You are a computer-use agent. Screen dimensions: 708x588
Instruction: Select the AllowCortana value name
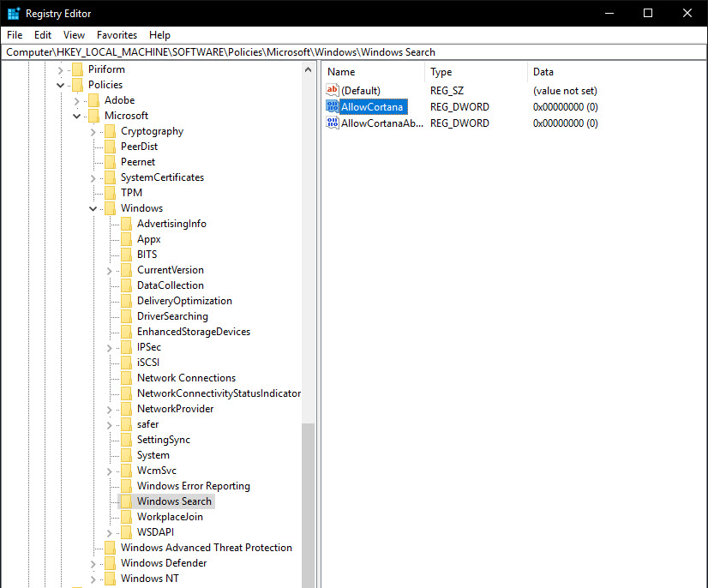373,107
